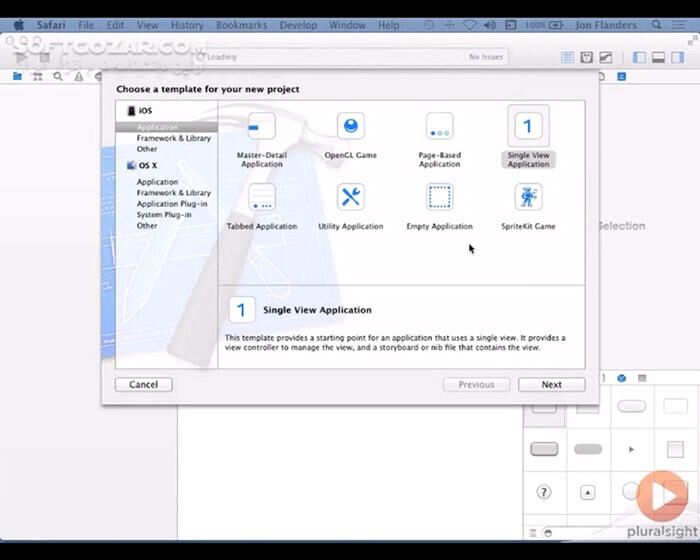Click the Next button
This screenshot has height=560, width=700.
click(551, 384)
